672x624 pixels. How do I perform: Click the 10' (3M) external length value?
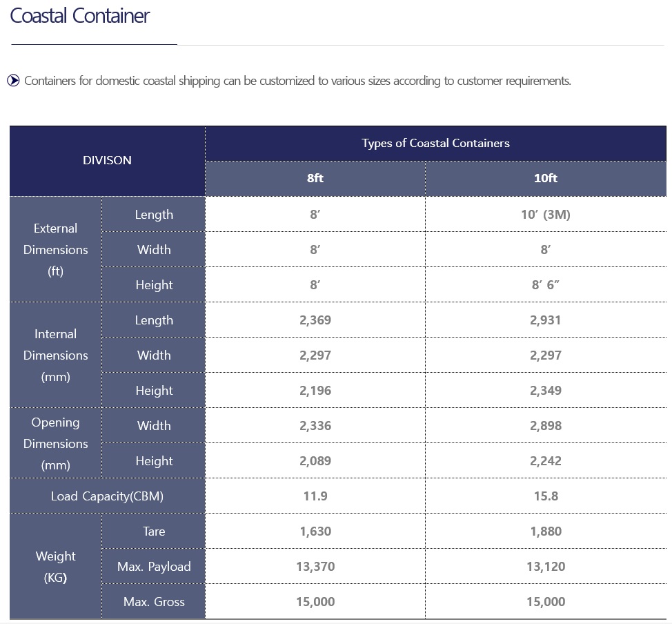pyautogui.click(x=546, y=215)
